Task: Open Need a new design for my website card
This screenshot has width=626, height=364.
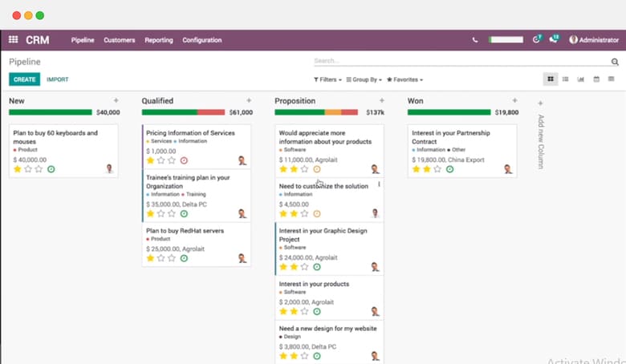Action: pyautogui.click(x=329, y=342)
